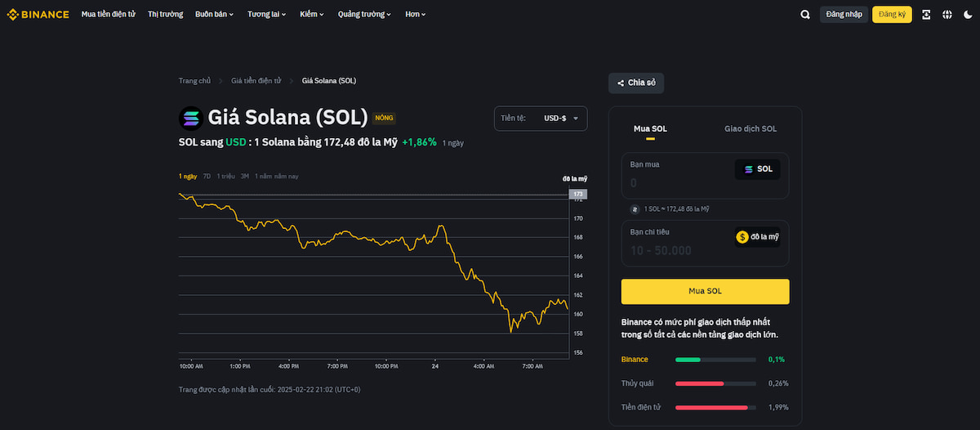Click the app download icon in header
The image size is (980, 430).
click(x=926, y=14)
